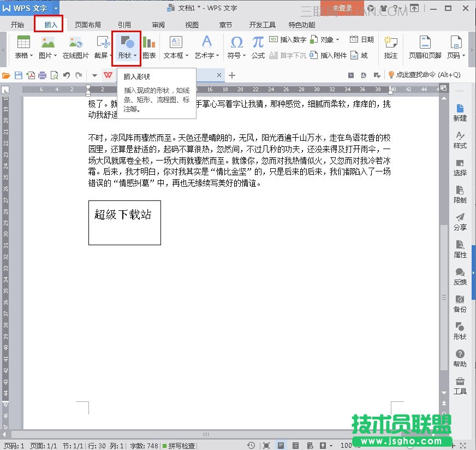Open the 审阅 review tab
This screenshot has height=450, width=476.
(158, 25)
